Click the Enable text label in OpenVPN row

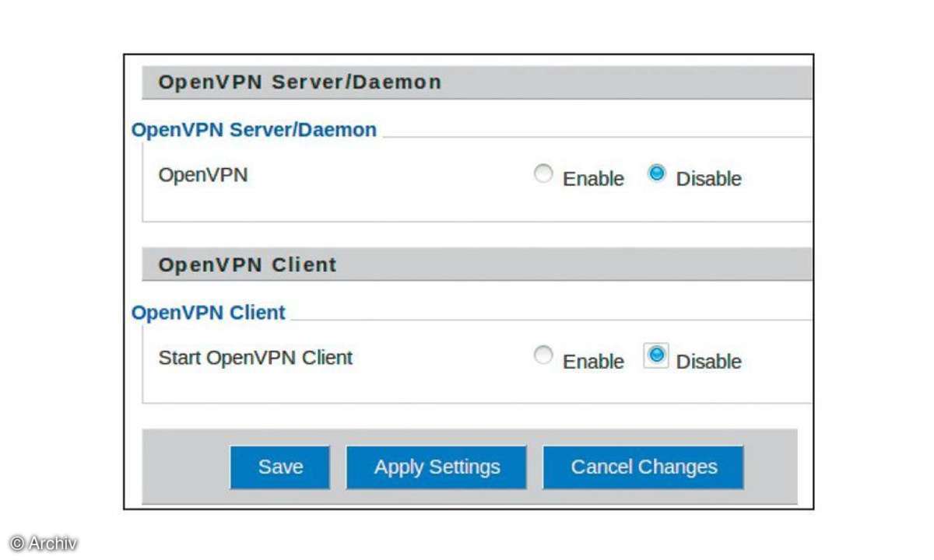(593, 179)
